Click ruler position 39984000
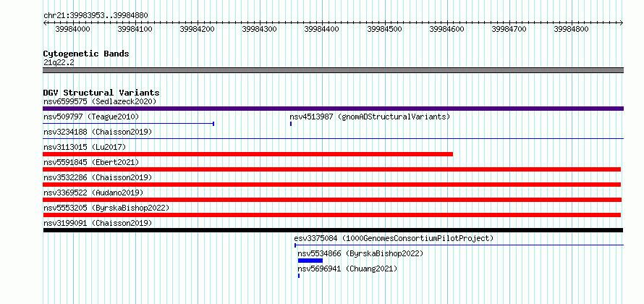 pos(72,29)
